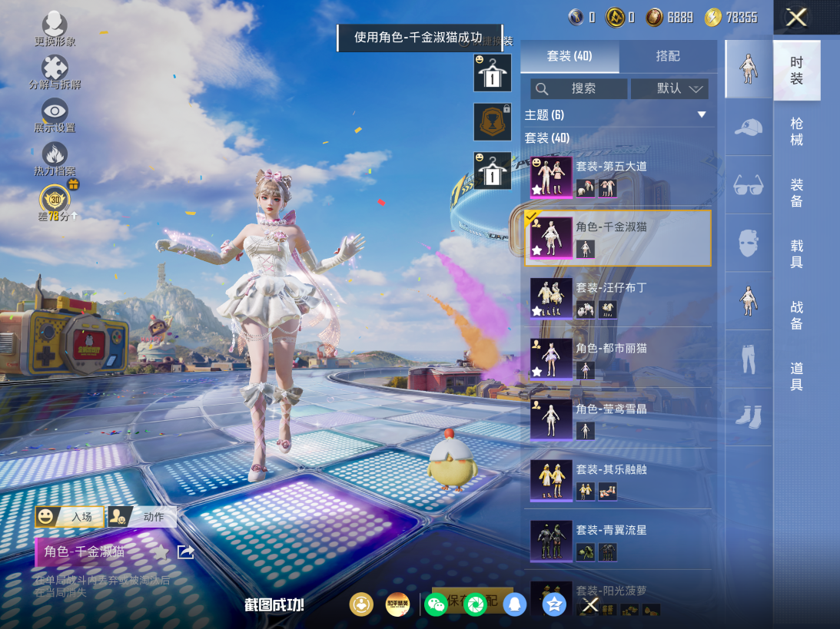This screenshot has height=629, width=840.
Task: Select the third hanger preset slot
Action: tap(493, 170)
